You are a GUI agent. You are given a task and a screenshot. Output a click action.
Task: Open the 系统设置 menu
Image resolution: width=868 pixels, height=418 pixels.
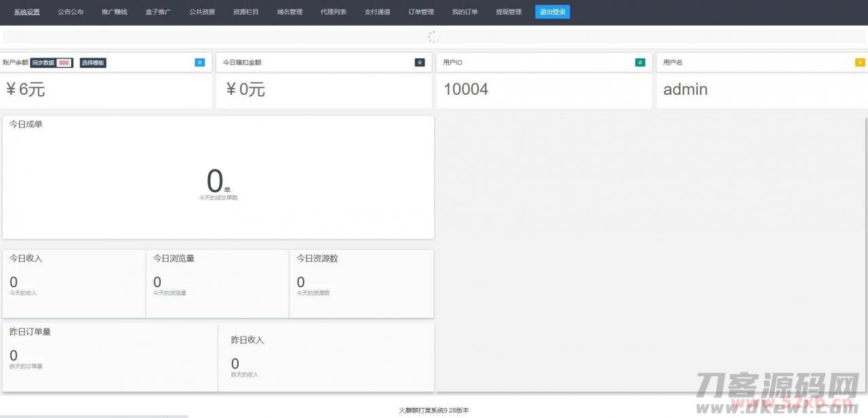(27, 12)
